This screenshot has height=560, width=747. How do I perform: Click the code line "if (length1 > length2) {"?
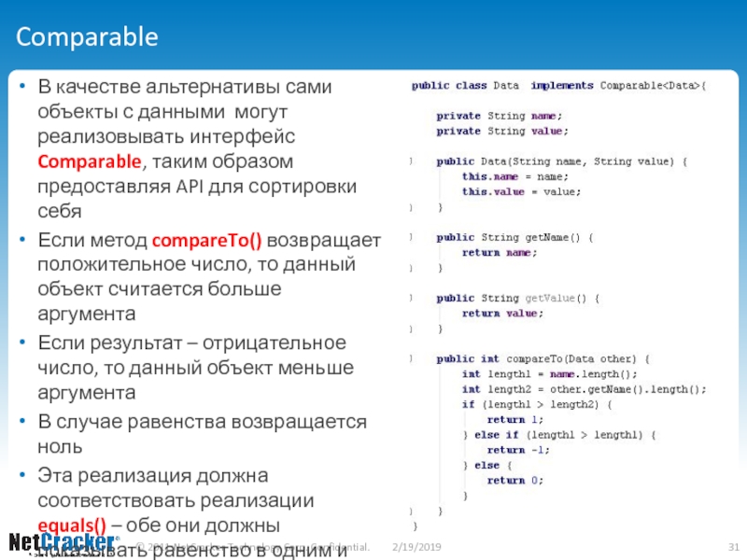point(537,404)
